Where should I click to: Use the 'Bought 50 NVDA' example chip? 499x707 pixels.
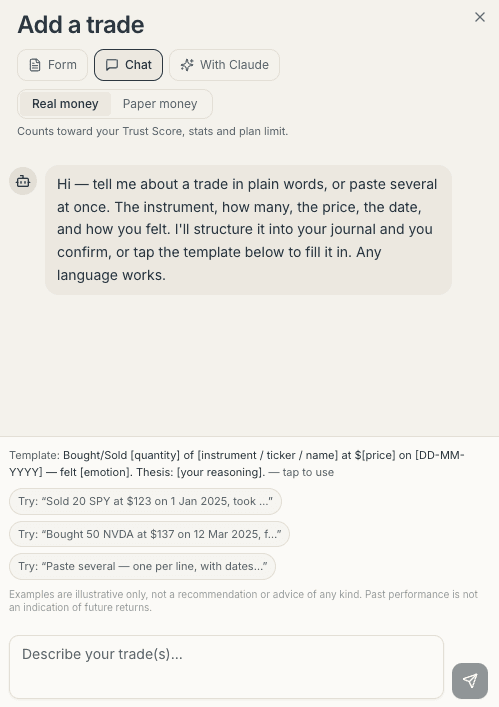coord(149,534)
